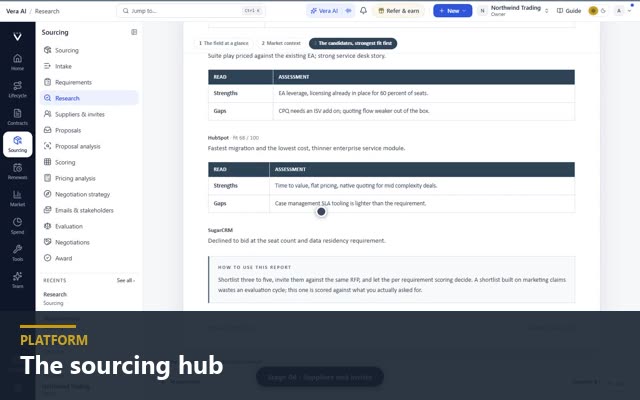Screen dimensions: 640x400
Task: Click the HubSpot table ASSESSMENT column header
Action: tap(422, 169)
